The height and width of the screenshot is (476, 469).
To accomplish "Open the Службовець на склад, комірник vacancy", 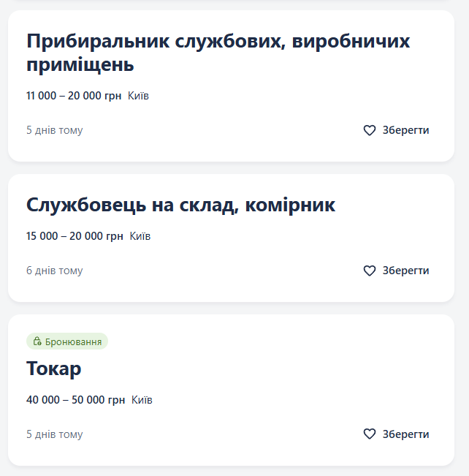I will [x=180, y=205].
